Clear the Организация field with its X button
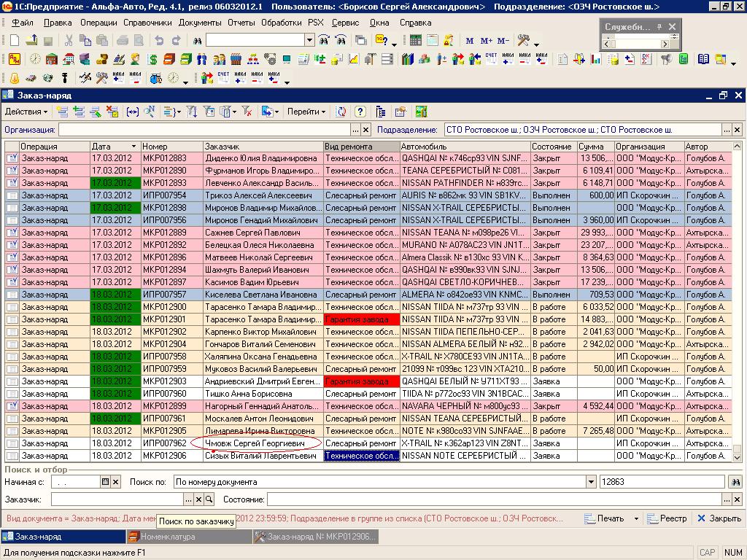 coord(366,130)
